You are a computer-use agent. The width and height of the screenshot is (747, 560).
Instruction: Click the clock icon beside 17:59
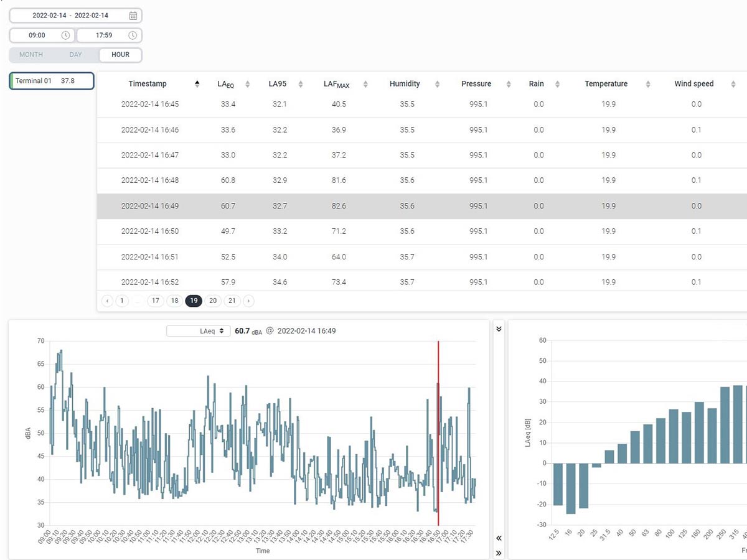pos(133,35)
